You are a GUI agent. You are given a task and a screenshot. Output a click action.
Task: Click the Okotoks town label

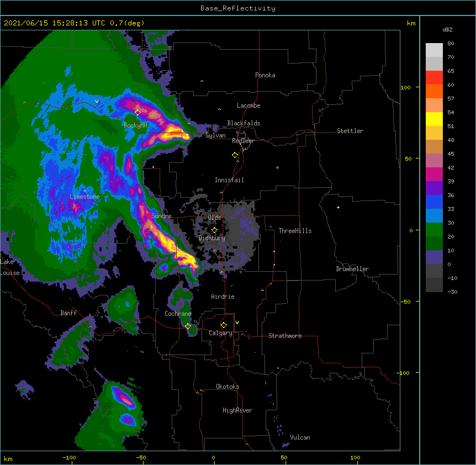(228, 387)
